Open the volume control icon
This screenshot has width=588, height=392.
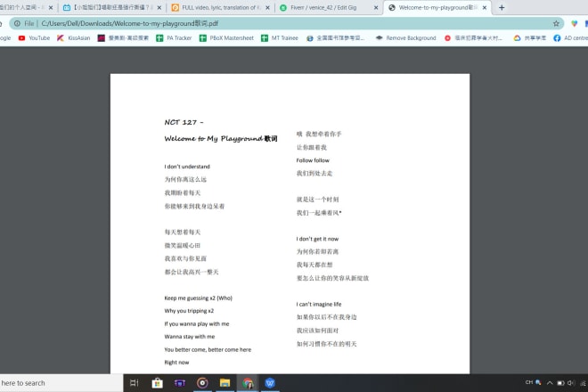[x=571, y=383]
